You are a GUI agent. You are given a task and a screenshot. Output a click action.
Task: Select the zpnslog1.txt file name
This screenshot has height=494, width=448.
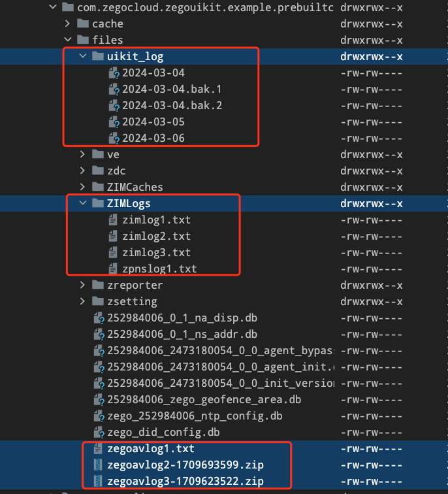(159, 269)
